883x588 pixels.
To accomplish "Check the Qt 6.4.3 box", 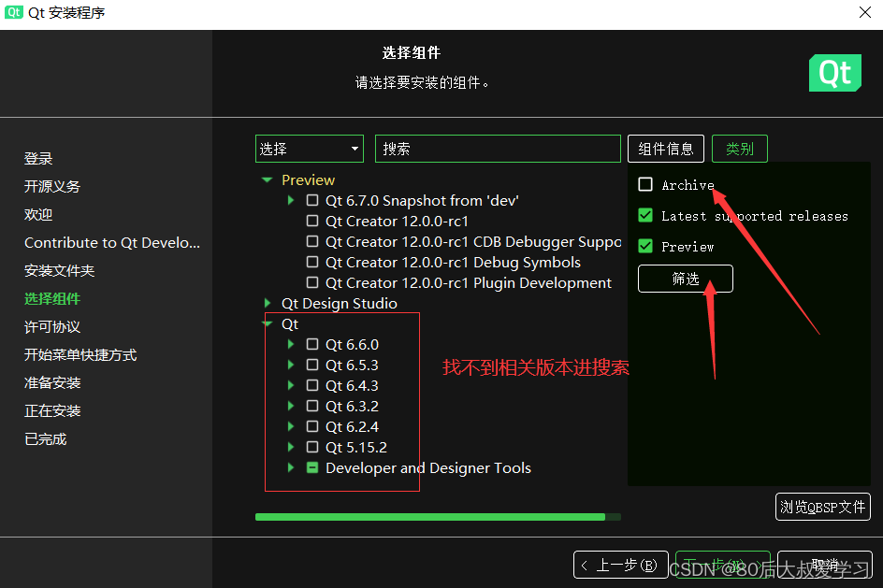I will pyautogui.click(x=312, y=385).
